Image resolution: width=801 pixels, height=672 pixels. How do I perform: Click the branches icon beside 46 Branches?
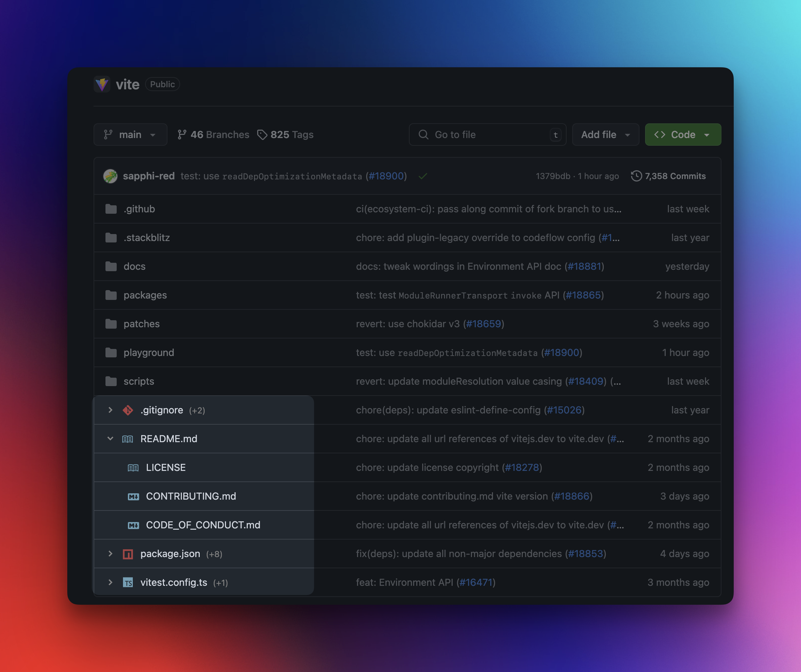pos(182,135)
